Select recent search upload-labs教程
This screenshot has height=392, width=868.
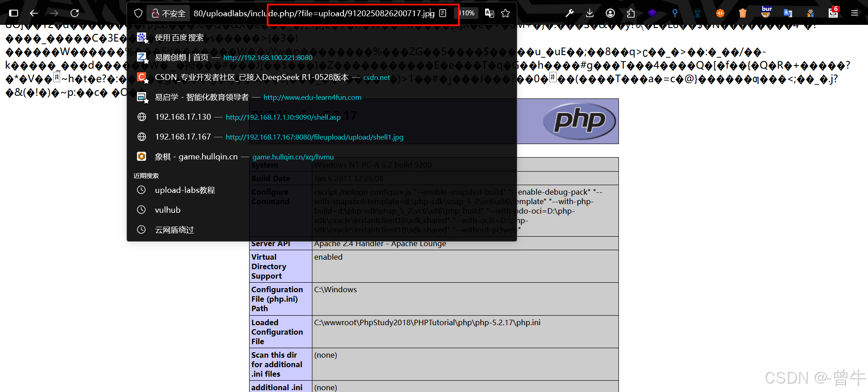322,190
